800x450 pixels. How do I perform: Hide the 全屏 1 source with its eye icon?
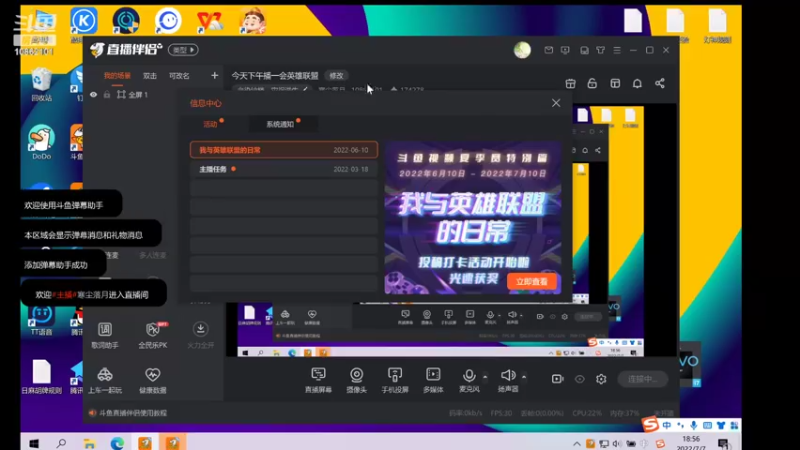[93, 94]
